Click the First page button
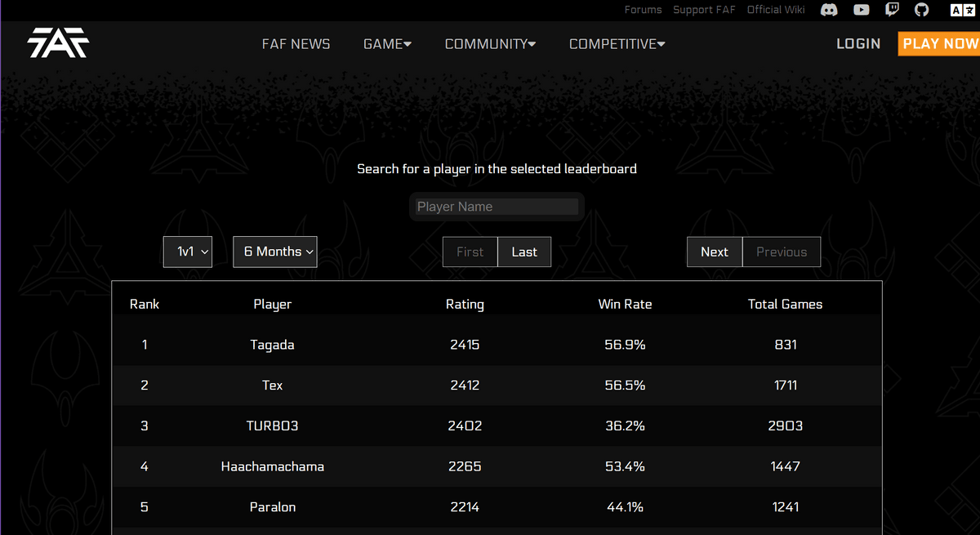980x535 pixels. click(x=470, y=252)
